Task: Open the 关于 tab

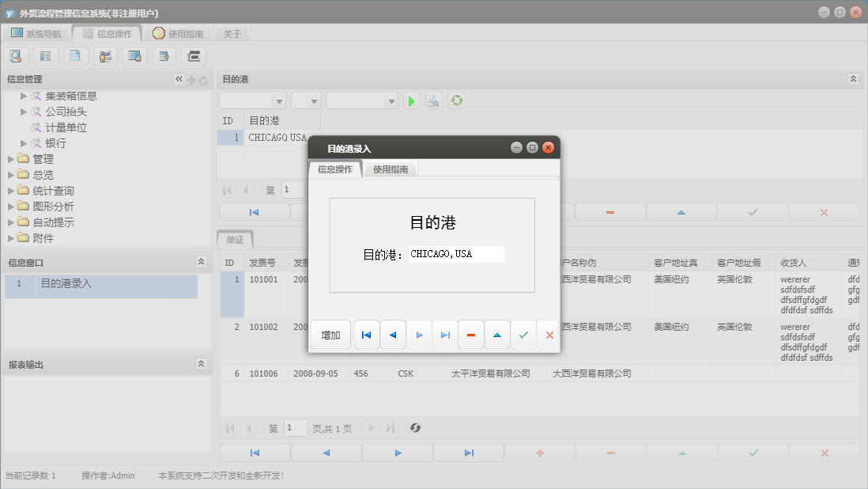Action: tap(232, 33)
